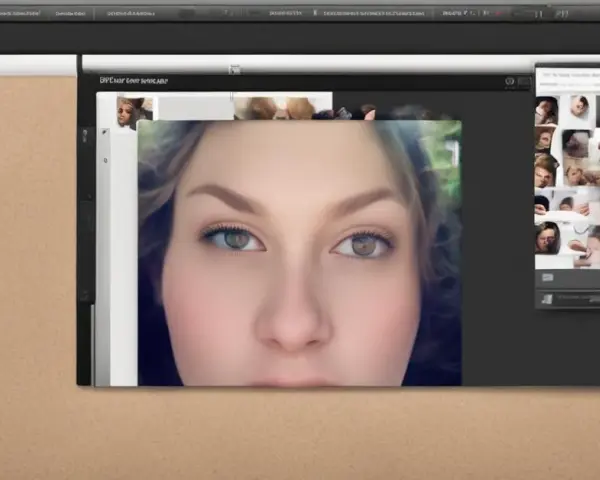
Task: Click the pause-like bars at top toolbar right
Action: (539, 14)
